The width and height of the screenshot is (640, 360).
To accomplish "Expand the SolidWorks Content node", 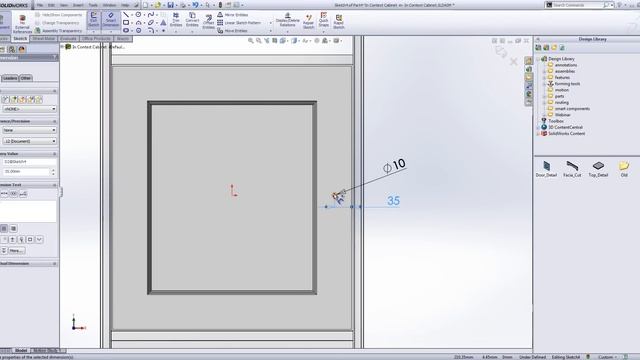I will click(x=538, y=133).
